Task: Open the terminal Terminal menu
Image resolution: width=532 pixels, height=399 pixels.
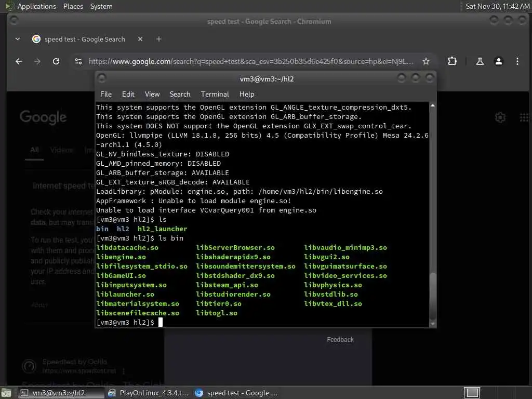Action: (215, 95)
